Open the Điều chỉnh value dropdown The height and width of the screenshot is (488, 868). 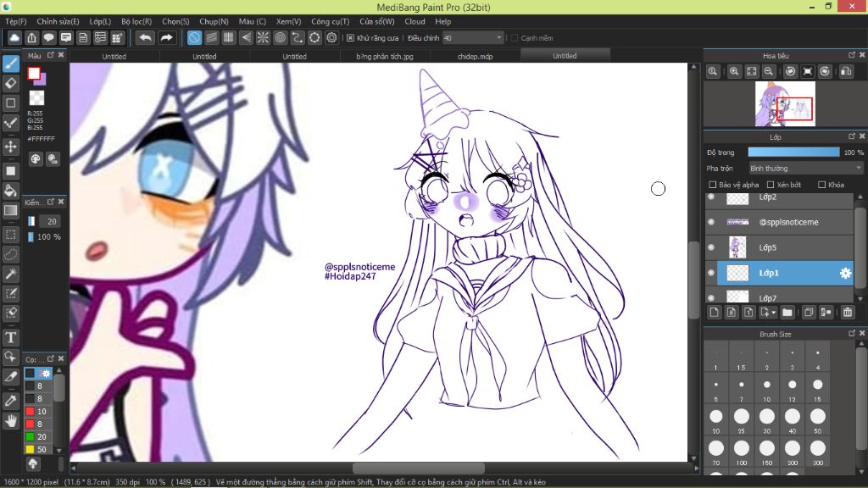[472, 38]
